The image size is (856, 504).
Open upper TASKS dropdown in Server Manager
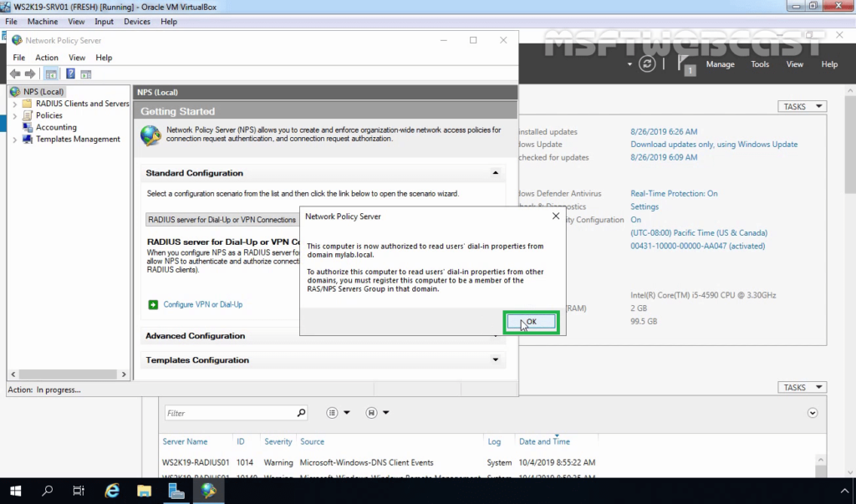(802, 106)
